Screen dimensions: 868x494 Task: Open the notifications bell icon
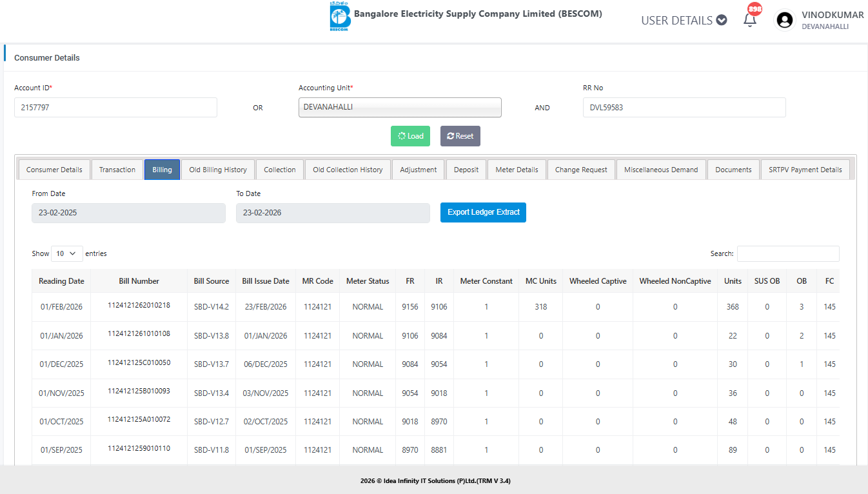(x=749, y=20)
